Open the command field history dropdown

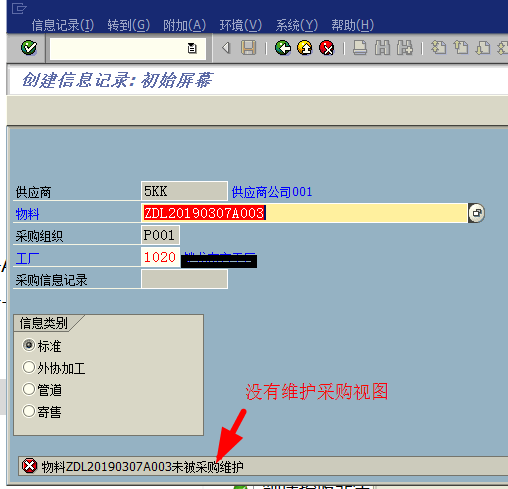[x=192, y=48]
